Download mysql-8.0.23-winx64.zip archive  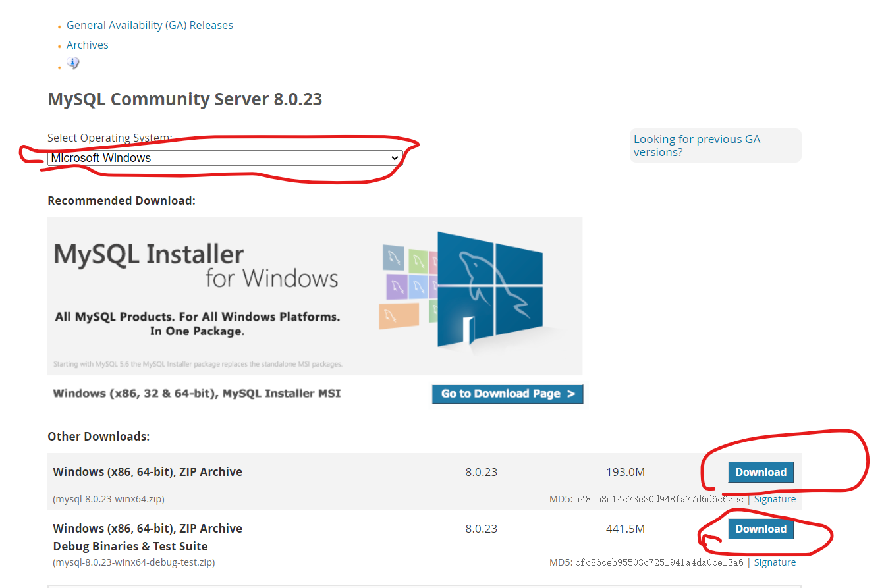click(761, 472)
